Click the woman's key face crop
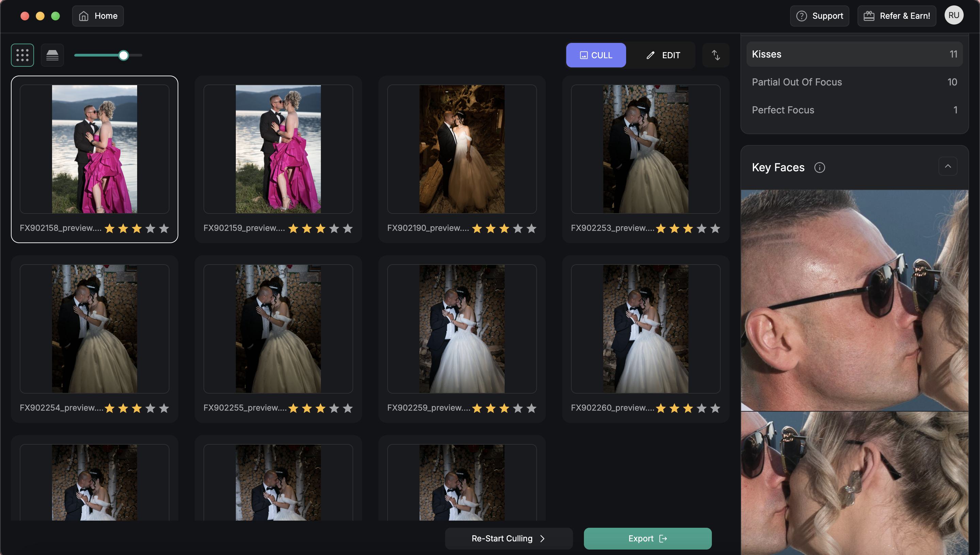 click(854, 483)
